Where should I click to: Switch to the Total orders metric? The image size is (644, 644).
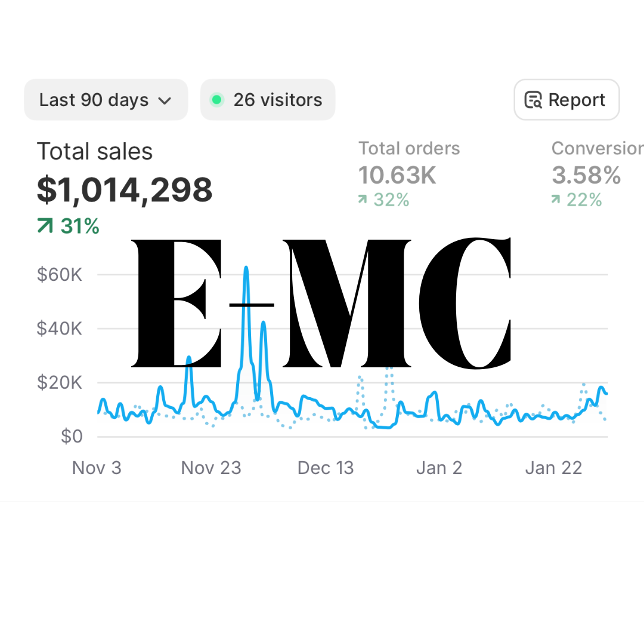coord(409,148)
